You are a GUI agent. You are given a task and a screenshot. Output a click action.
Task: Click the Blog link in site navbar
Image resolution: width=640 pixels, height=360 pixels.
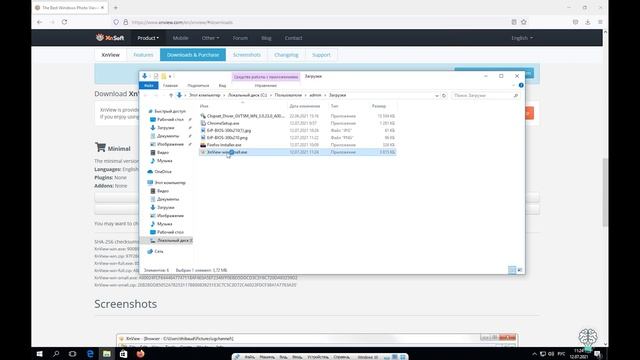click(x=266, y=38)
